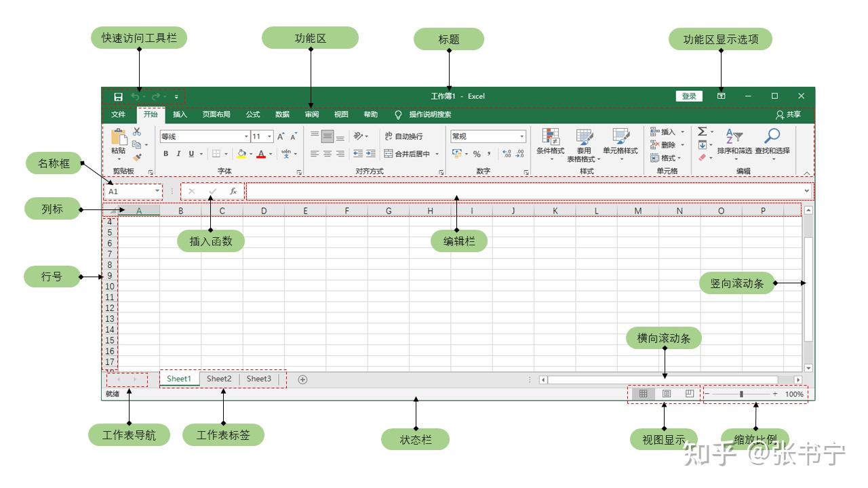The image size is (868, 488).
Task: Select the Format Painter brush
Action: [x=137, y=157]
